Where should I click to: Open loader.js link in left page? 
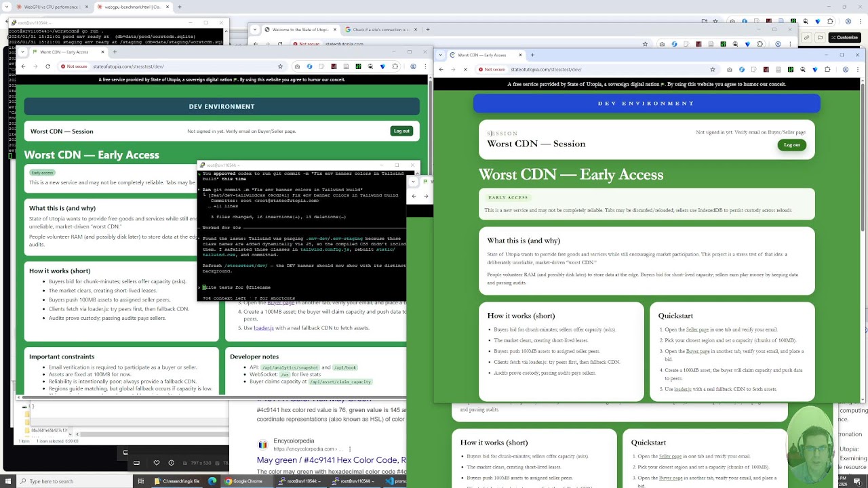264,328
